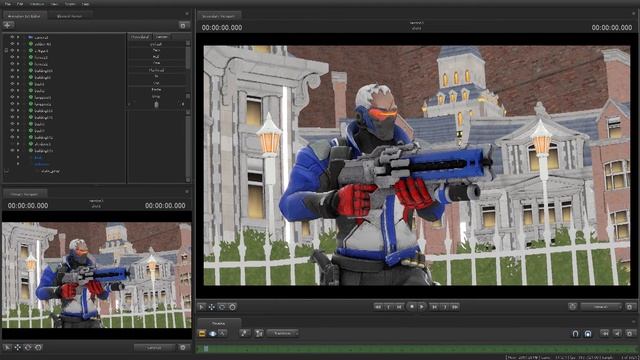Click the icon left of timeline speaker icon

[x=605, y=333]
